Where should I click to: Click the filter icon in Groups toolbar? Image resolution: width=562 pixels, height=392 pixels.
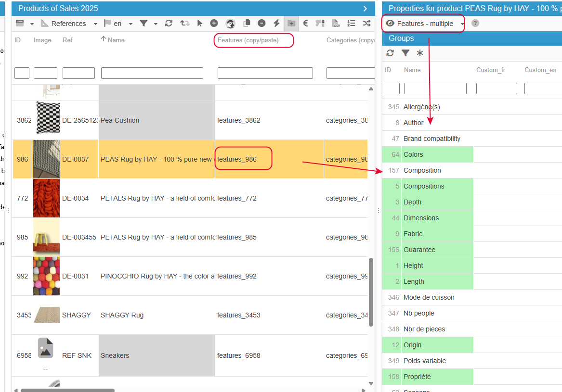(x=405, y=53)
